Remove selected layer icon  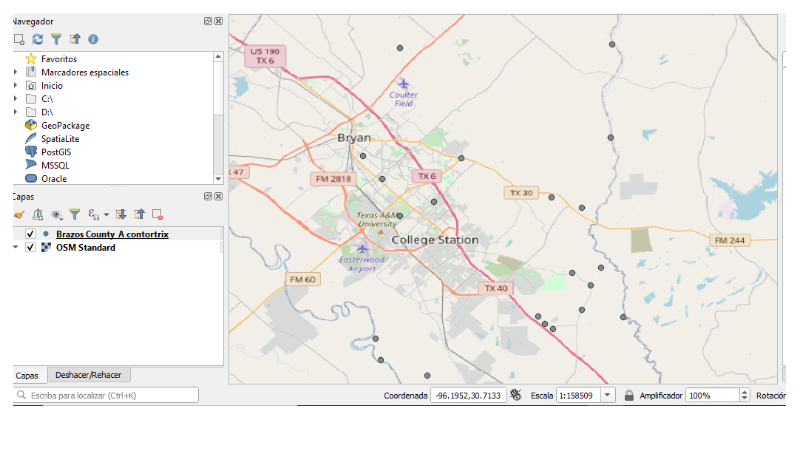(x=158, y=215)
